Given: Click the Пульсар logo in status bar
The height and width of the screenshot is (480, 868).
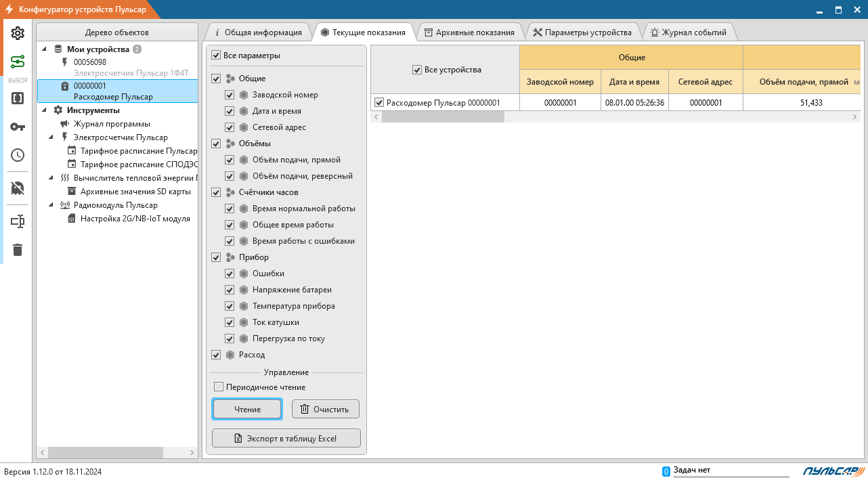Looking at the screenshot, I should (x=833, y=471).
